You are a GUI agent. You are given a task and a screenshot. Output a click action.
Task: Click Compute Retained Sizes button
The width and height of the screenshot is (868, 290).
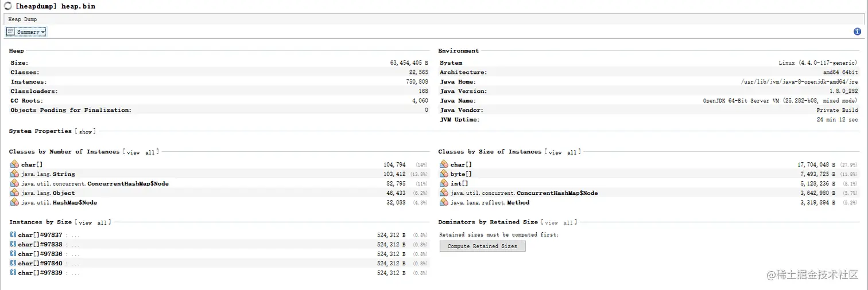click(x=482, y=246)
